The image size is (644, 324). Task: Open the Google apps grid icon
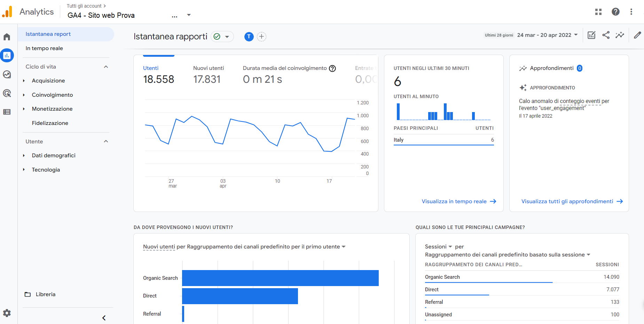click(x=598, y=12)
